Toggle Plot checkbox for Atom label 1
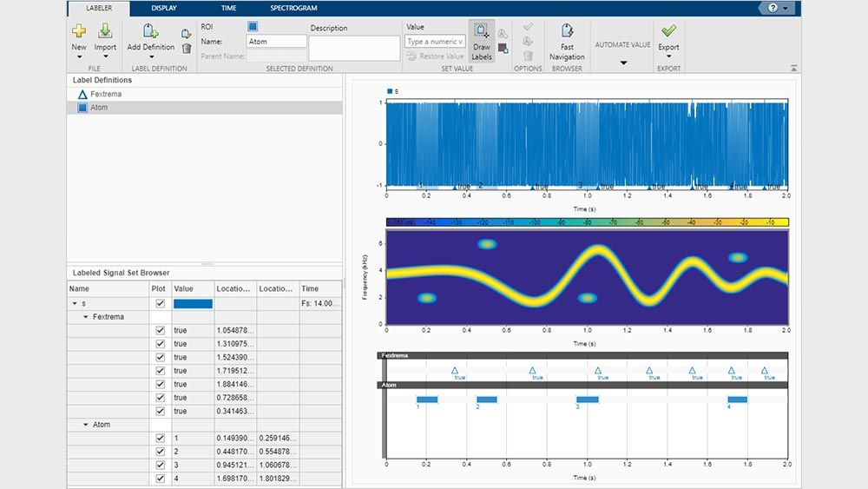Image resolution: width=868 pixels, height=489 pixels. tap(160, 439)
